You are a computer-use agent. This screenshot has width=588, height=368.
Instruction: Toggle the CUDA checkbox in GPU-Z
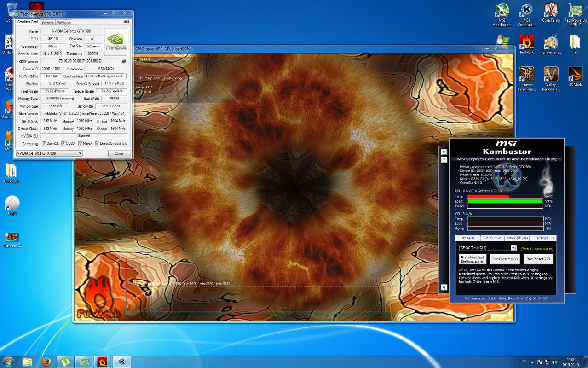[x=63, y=144]
